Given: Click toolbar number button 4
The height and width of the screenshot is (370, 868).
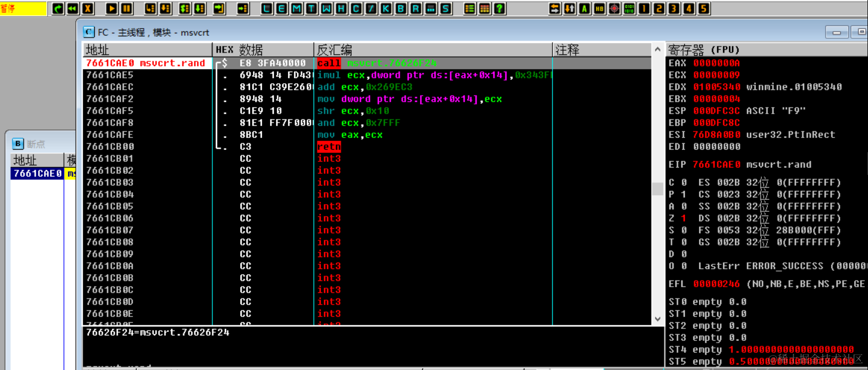Looking at the screenshot, I should (x=689, y=8).
